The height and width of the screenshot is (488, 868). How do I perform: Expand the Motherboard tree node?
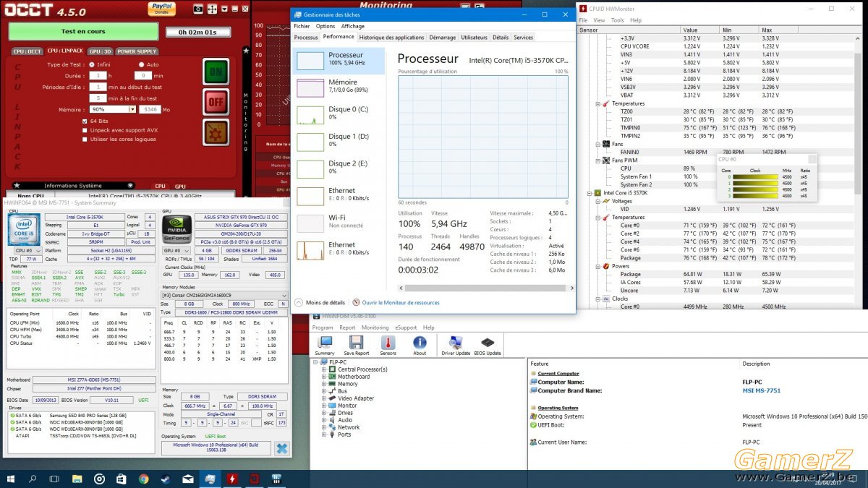coord(324,377)
